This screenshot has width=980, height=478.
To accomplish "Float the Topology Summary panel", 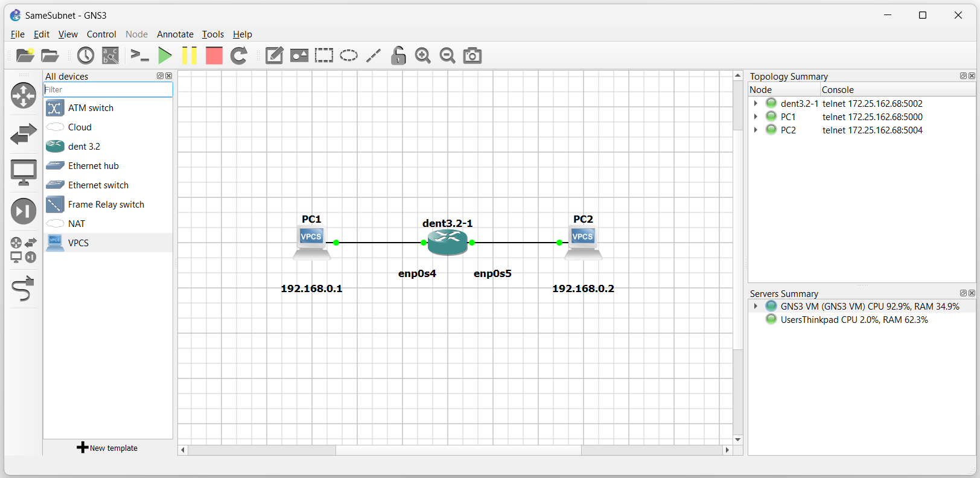I will 963,76.
